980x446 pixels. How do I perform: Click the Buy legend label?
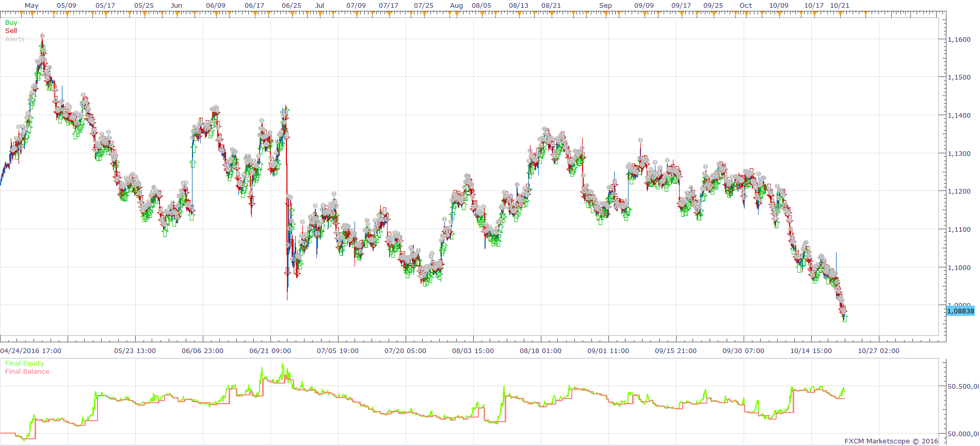11,23
